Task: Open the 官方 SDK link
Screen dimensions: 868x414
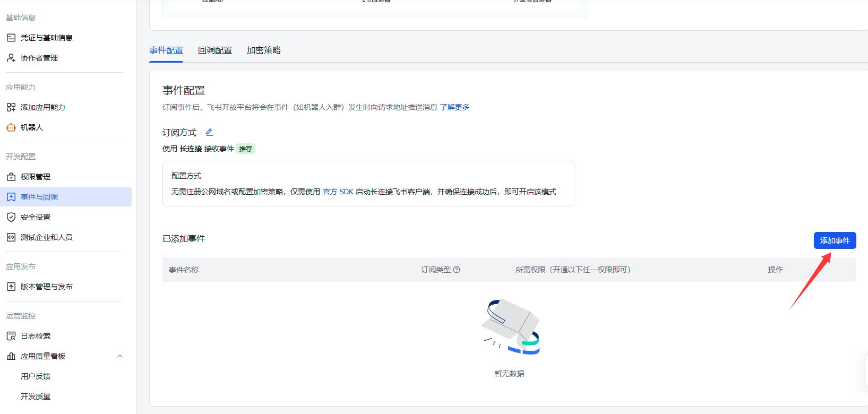Action: (338, 192)
